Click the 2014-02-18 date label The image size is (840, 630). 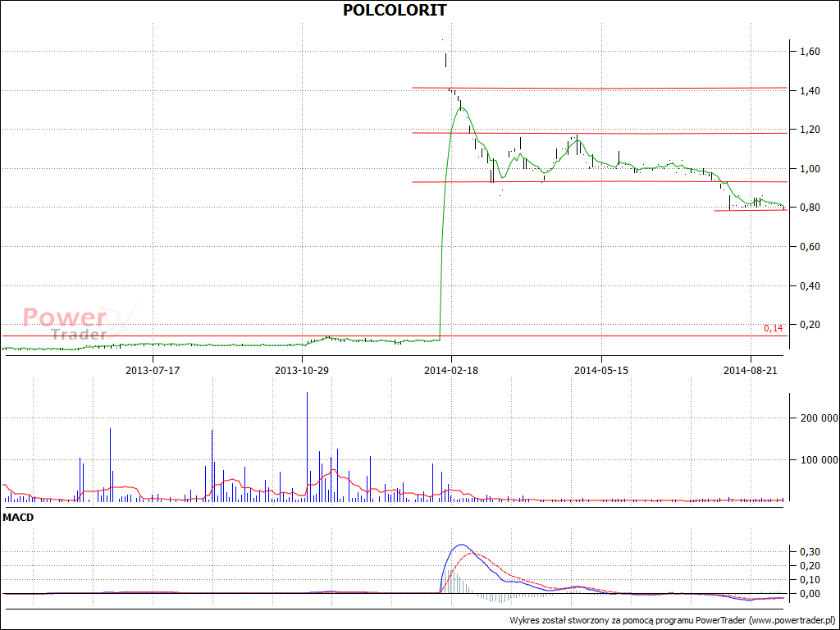pos(452,370)
